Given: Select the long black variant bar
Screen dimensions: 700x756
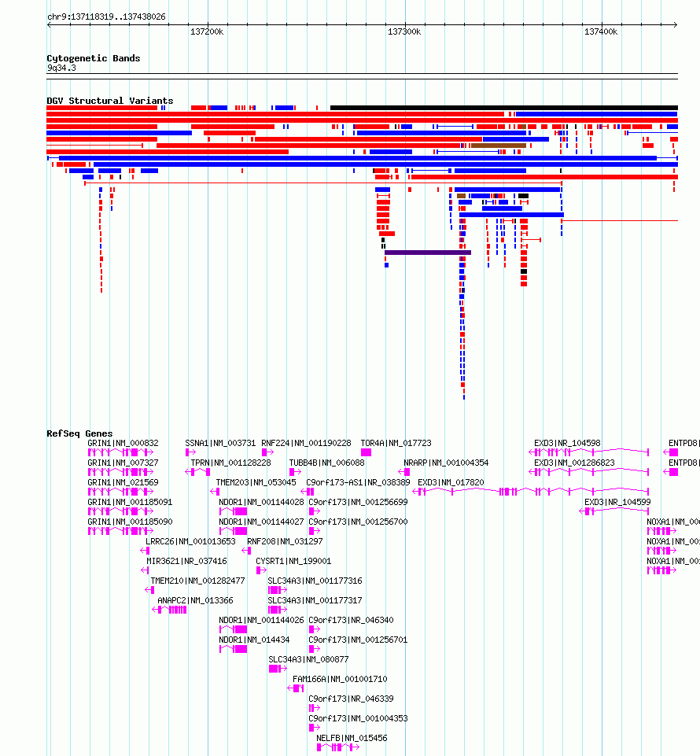Looking at the screenshot, I should (x=504, y=108).
